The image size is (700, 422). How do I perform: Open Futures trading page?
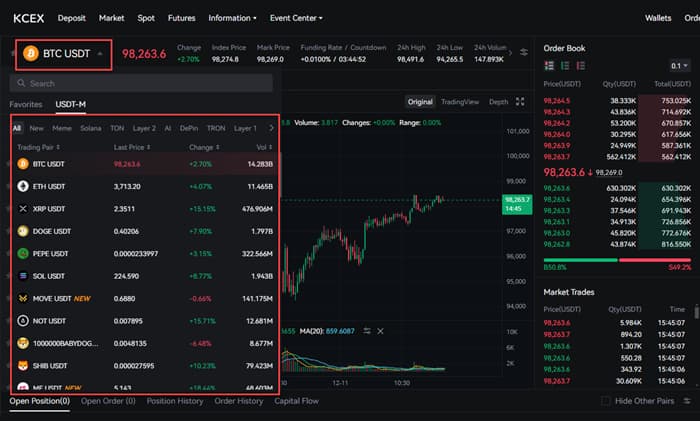point(181,18)
